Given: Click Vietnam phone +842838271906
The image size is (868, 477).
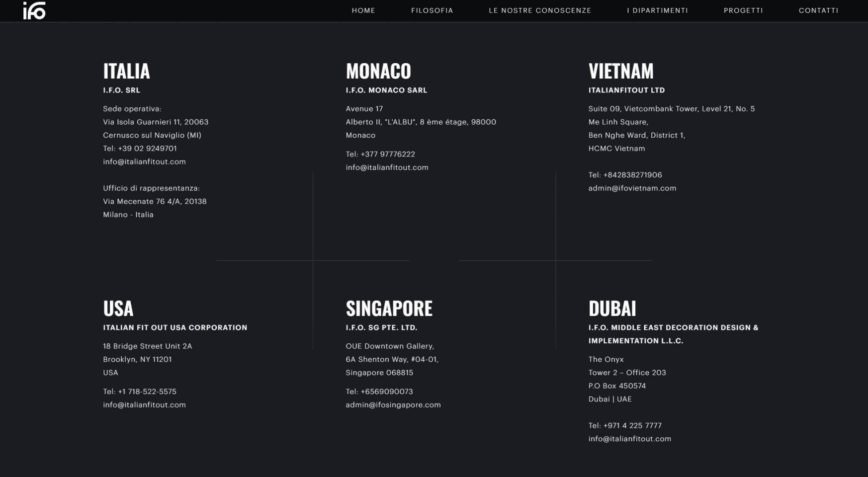Looking at the screenshot, I should click(632, 175).
